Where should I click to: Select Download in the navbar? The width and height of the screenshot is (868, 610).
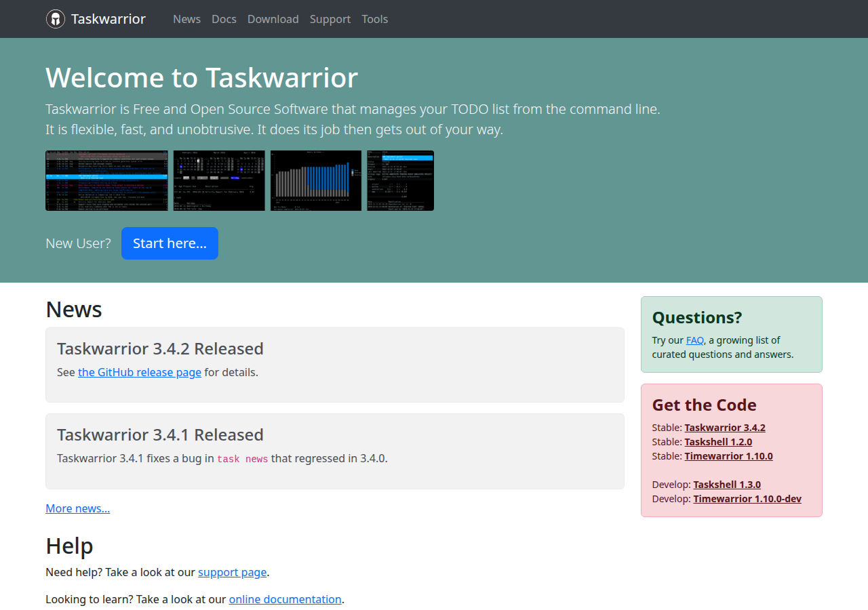[x=273, y=19]
